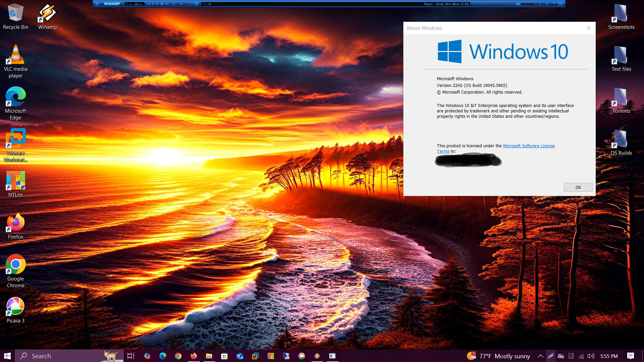Stop playback in Winamp

point(162,4)
